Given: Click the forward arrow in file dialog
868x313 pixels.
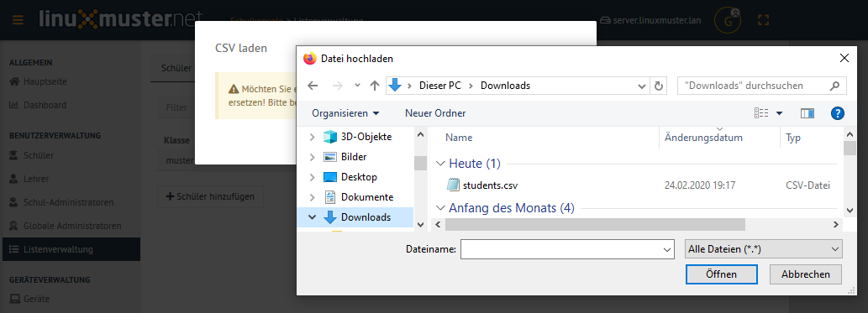Looking at the screenshot, I should click(x=337, y=86).
